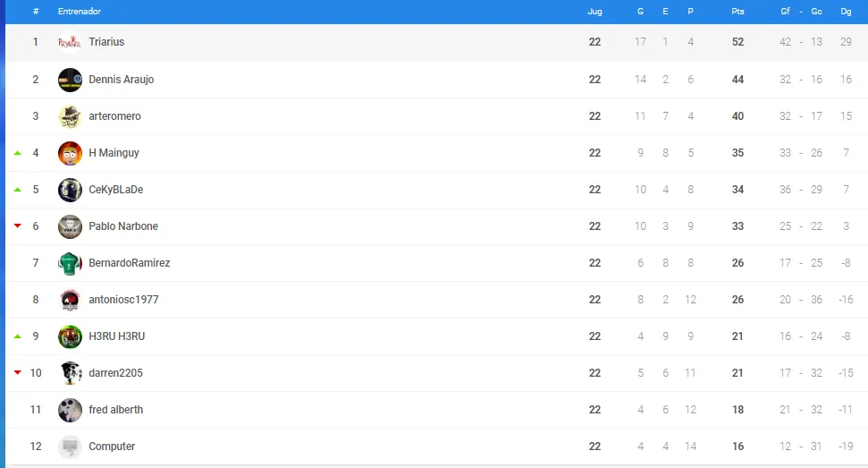The image size is (868, 468).
Task: Click antoniosc1977's 36 goals against value
Action: pyautogui.click(x=816, y=300)
